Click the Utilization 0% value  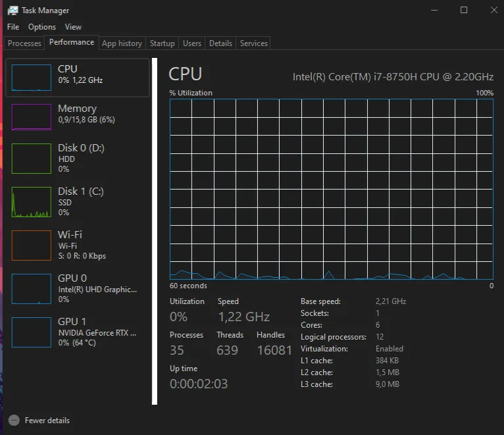(x=179, y=317)
